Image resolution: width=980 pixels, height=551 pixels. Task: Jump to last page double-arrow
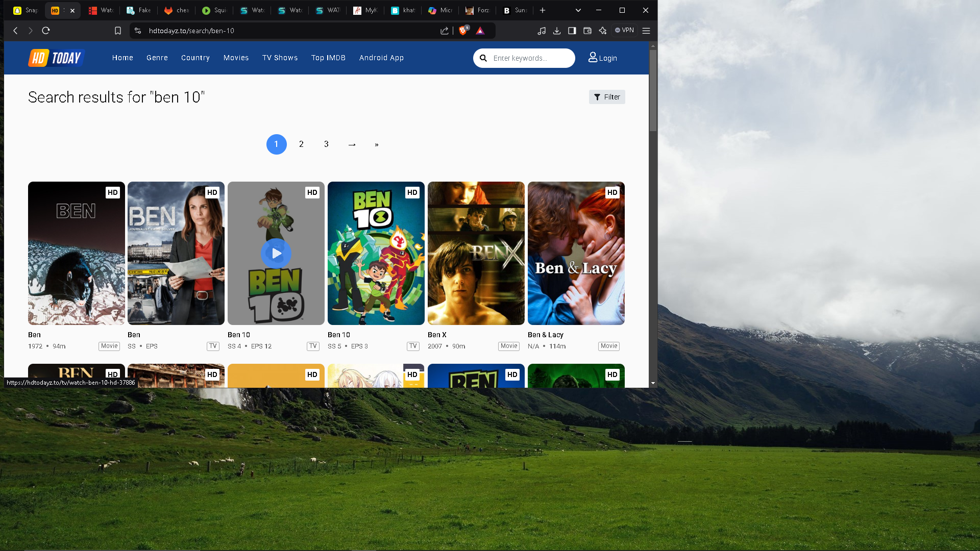coord(377,144)
